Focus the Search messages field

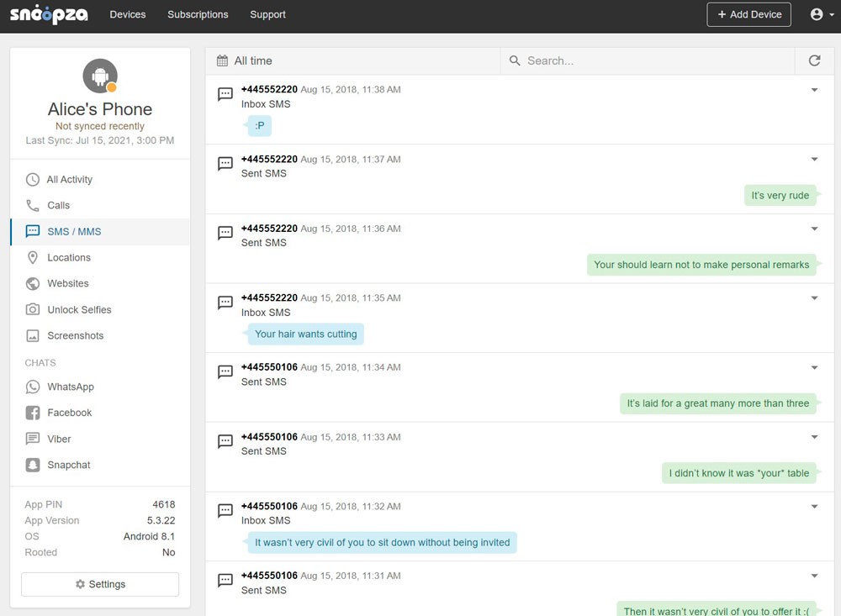click(648, 61)
